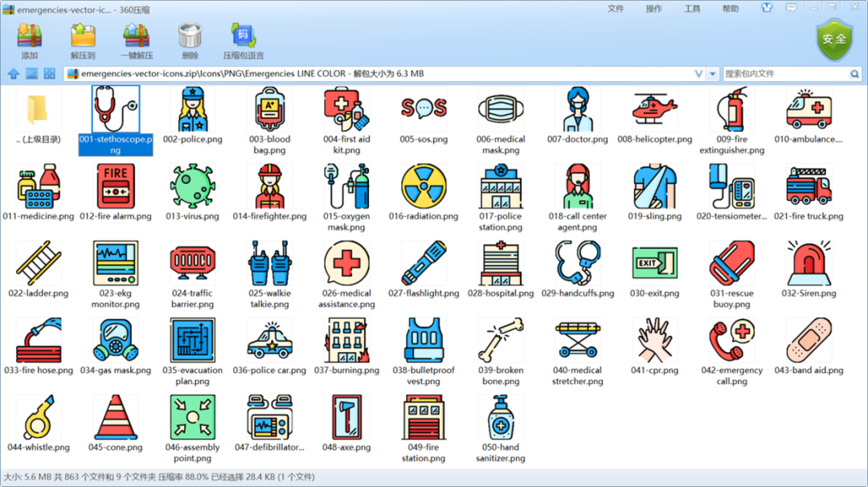Select the 004-first aid kit.png file
The height and width of the screenshot is (487, 868).
point(346,121)
